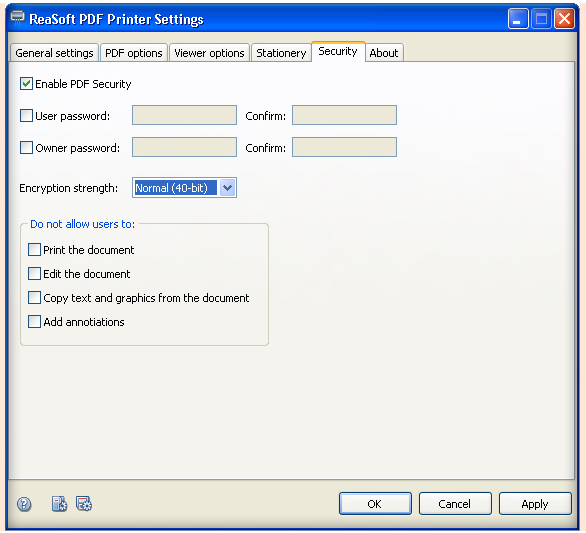The image size is (586, 533).
Task: Check Edit the document restriction
Action: 34,274
